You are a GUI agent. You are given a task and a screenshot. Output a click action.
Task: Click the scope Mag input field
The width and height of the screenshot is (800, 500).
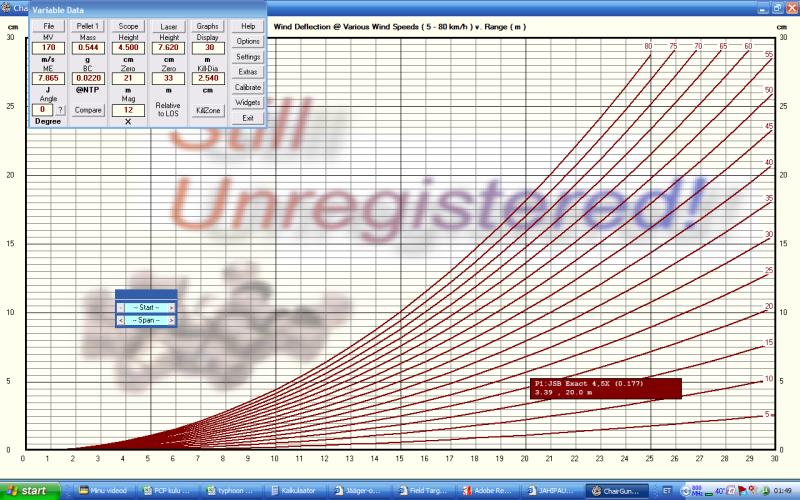coord(128,110)
